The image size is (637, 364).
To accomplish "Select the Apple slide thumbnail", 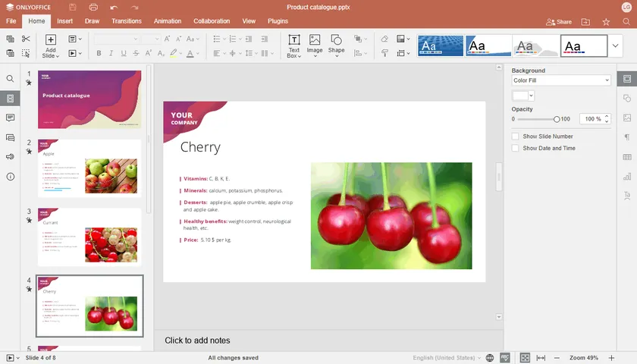I will click(x=90, y=168).
